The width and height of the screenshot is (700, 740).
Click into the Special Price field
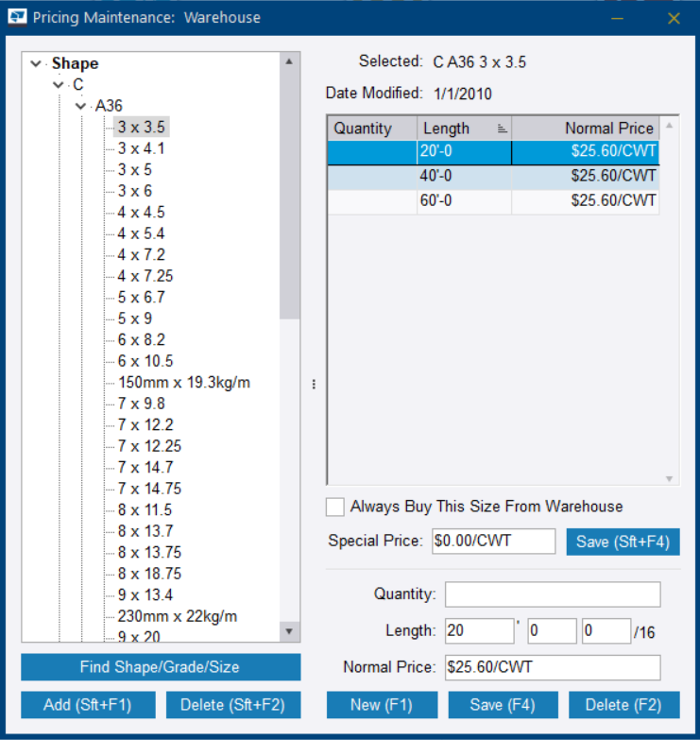coord(493,541)
